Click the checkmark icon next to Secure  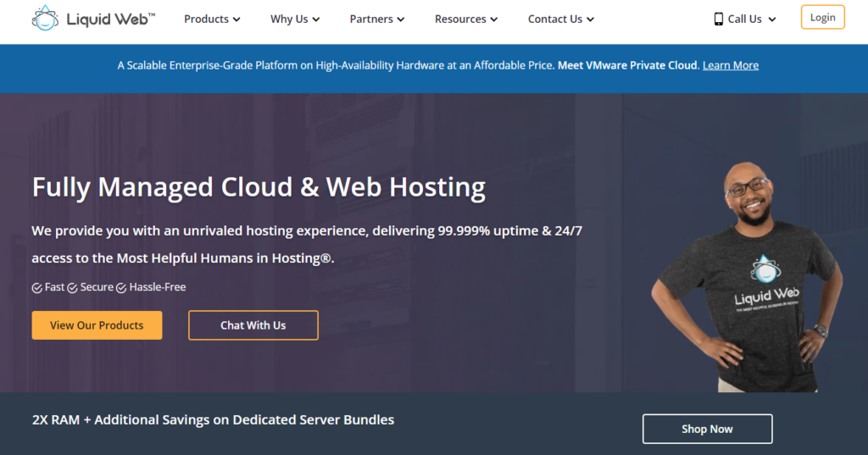[73, 288]
